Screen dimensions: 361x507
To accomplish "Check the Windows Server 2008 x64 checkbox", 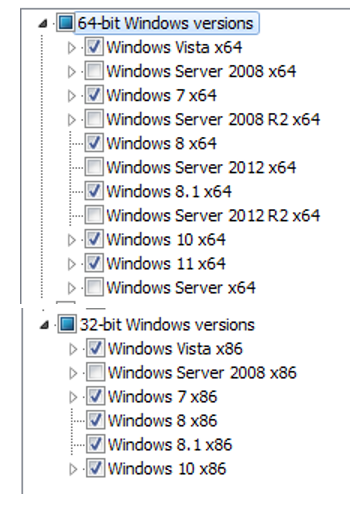I will (94, 71).
